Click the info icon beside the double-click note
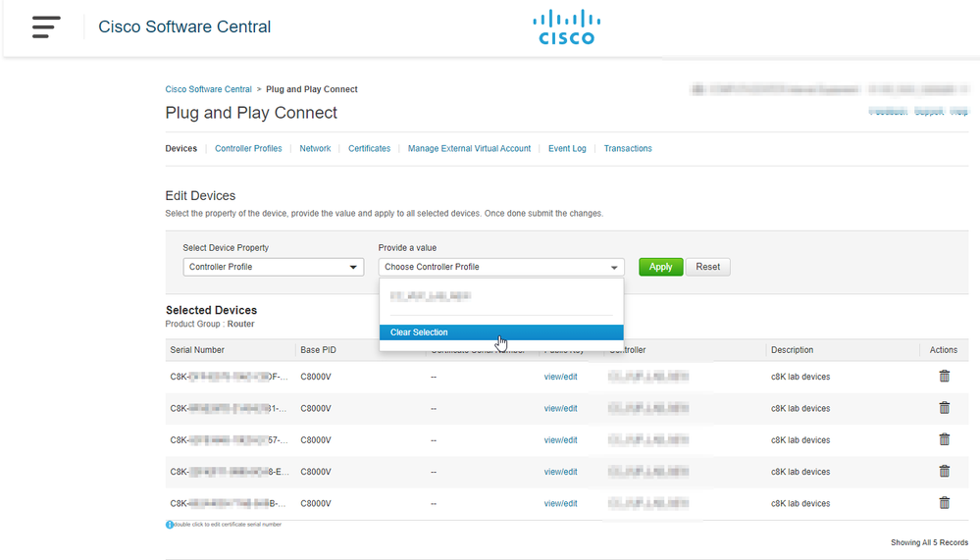 pos(170,525)
